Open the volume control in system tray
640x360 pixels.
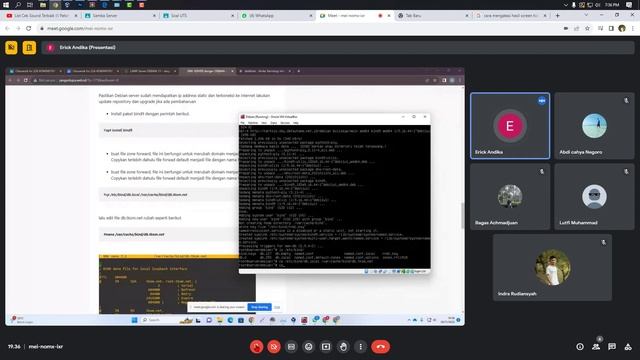[x=598, y=5]
